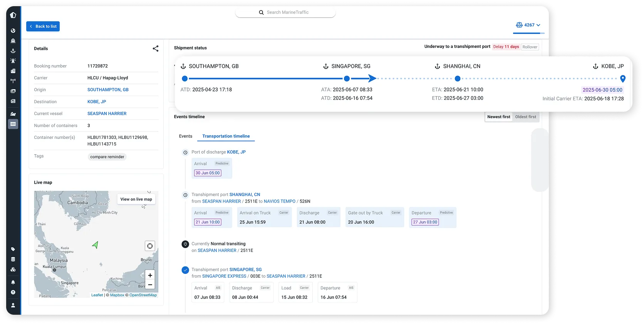Open notifications bell icon in sidebar
644x324 pixels.
(x=13, y=282)
